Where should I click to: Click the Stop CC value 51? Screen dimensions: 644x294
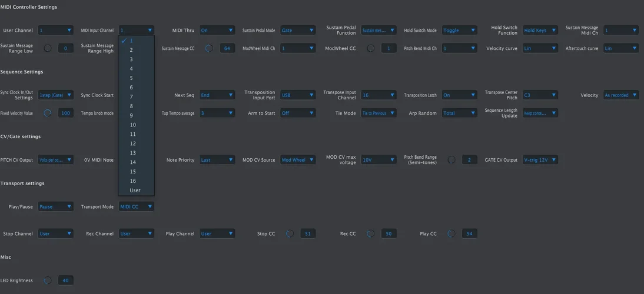pos(308,233)
